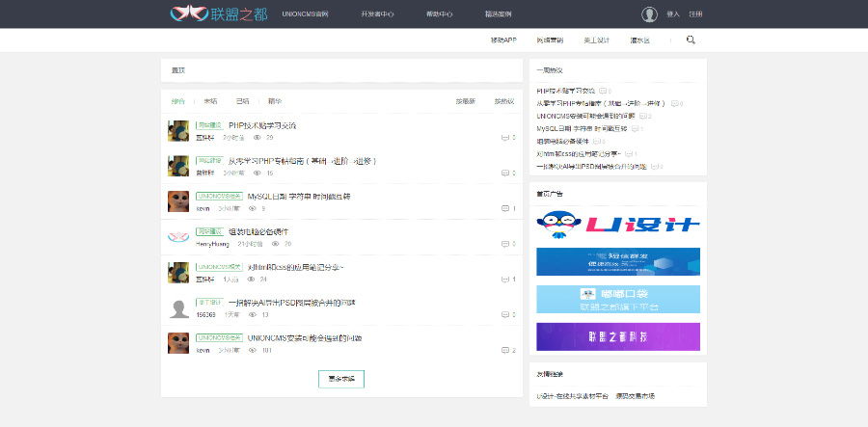Switch to the 精华 tab
868x427 pixels.
275,101
